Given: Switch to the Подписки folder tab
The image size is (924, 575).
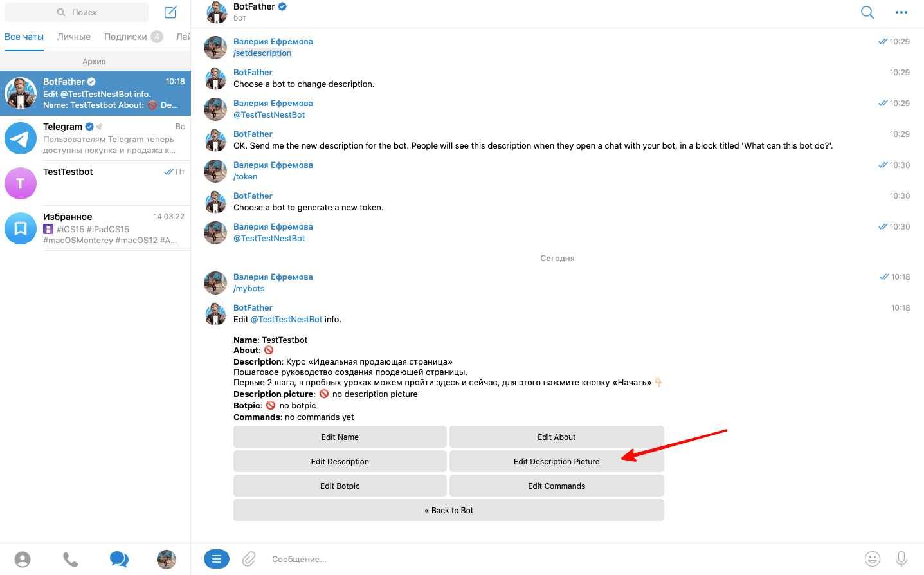Looking at the screenshot, I should click(x=126, y=37).
